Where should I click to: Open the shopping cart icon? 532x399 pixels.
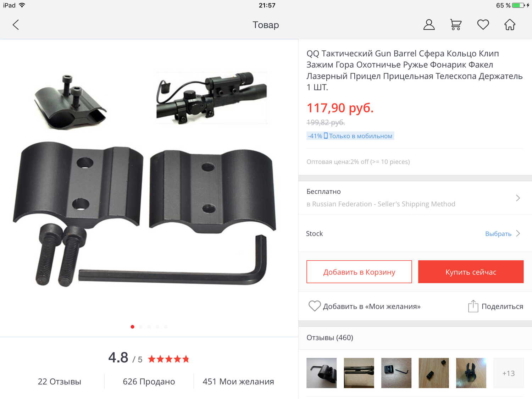click(456, 25)
